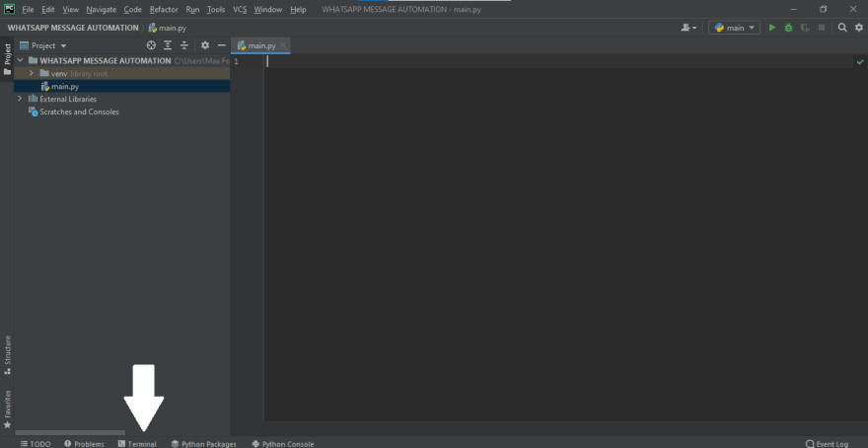Restore down the PyCharm window
The image size is (868, 448).
824,10
